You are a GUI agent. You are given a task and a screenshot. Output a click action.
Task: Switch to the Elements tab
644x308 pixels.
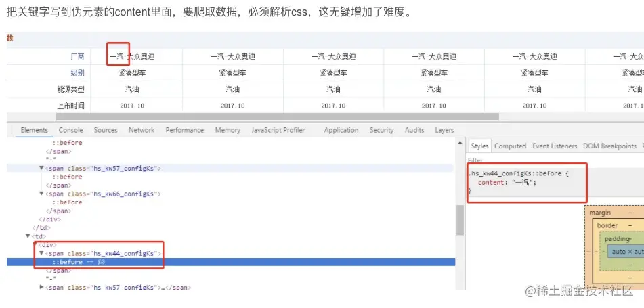[34, 130]
